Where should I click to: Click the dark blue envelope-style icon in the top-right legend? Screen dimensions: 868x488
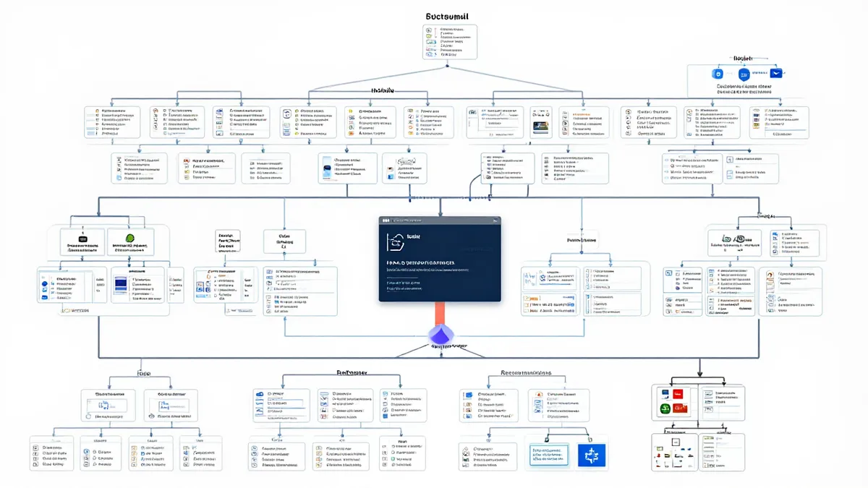pos(778,74)
